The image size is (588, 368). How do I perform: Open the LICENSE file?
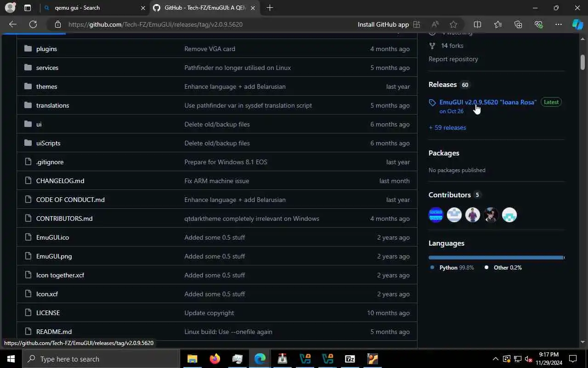pos(48,313)
